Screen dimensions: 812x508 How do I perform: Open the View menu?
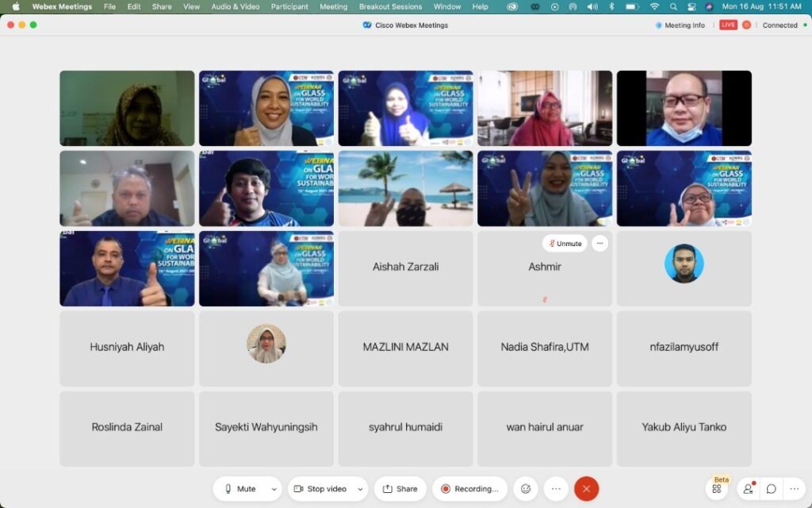coord(191,6)
